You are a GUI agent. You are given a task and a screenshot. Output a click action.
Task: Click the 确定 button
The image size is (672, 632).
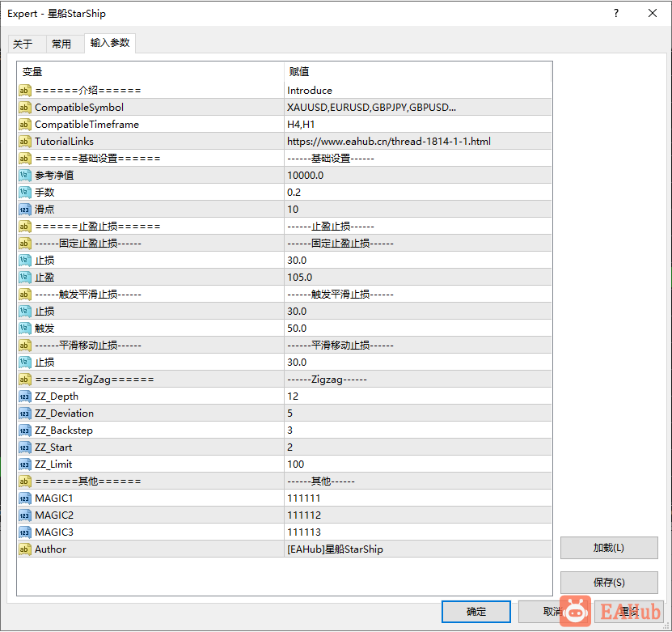[475, 612]
